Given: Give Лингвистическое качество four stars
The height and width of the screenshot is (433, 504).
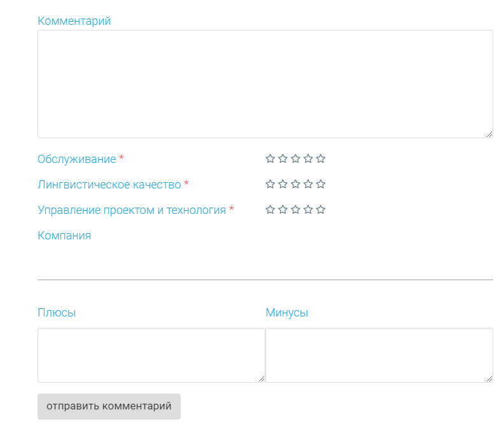Looking at the screenshot, I should [308, 184].
